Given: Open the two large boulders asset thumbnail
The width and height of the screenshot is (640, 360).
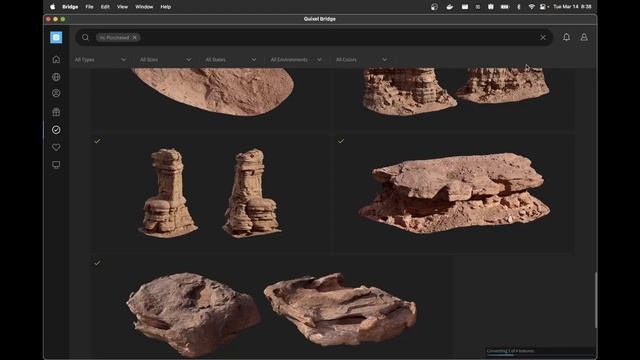Looking at the screenshot, I should (x=271, y=307).
